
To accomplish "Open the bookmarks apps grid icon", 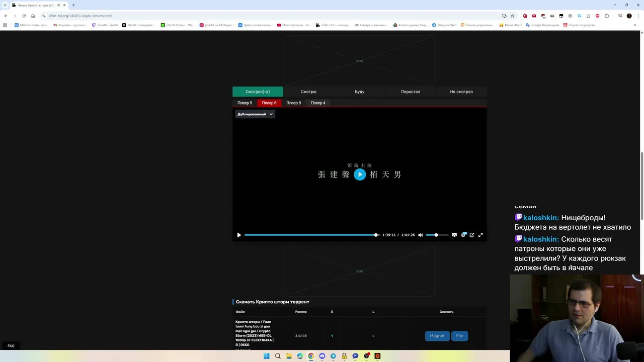I will pyautogui.click(x=6, y=25).
